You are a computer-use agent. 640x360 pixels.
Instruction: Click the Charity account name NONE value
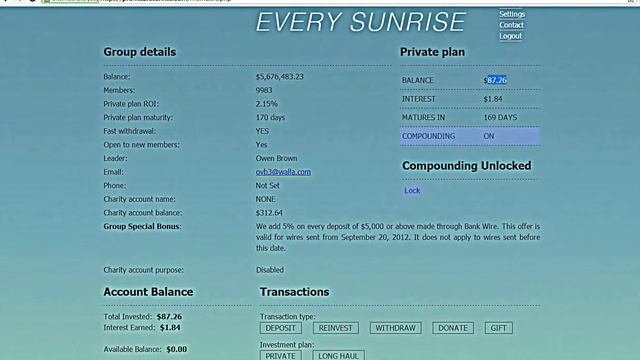265,199
